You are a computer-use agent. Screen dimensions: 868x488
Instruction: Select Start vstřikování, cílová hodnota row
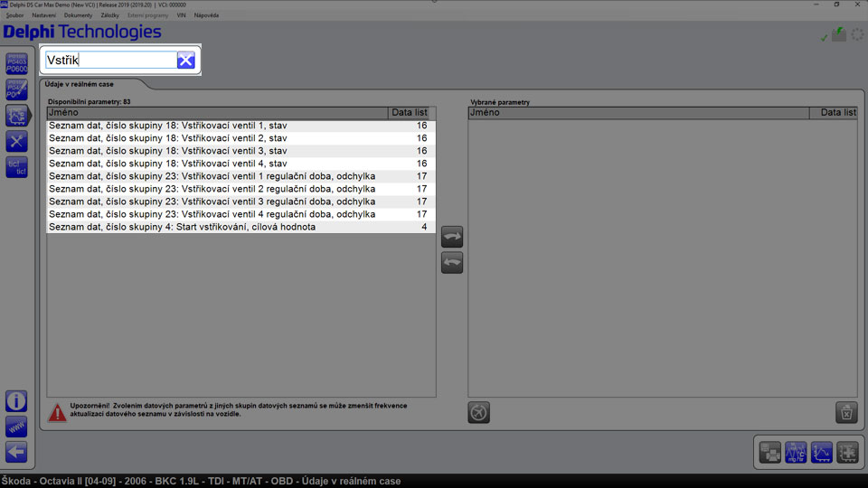[x=241, y=228]
